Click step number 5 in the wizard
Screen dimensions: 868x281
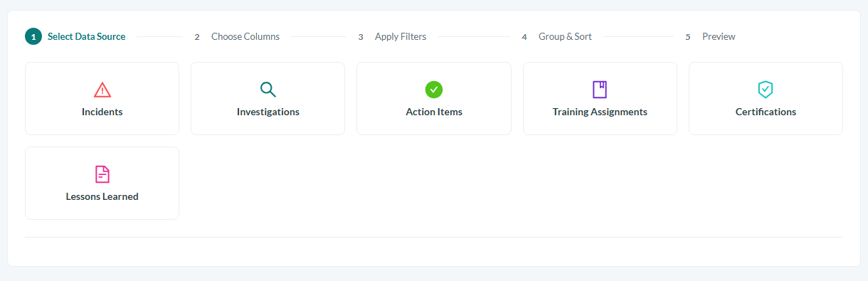point(688,37)
